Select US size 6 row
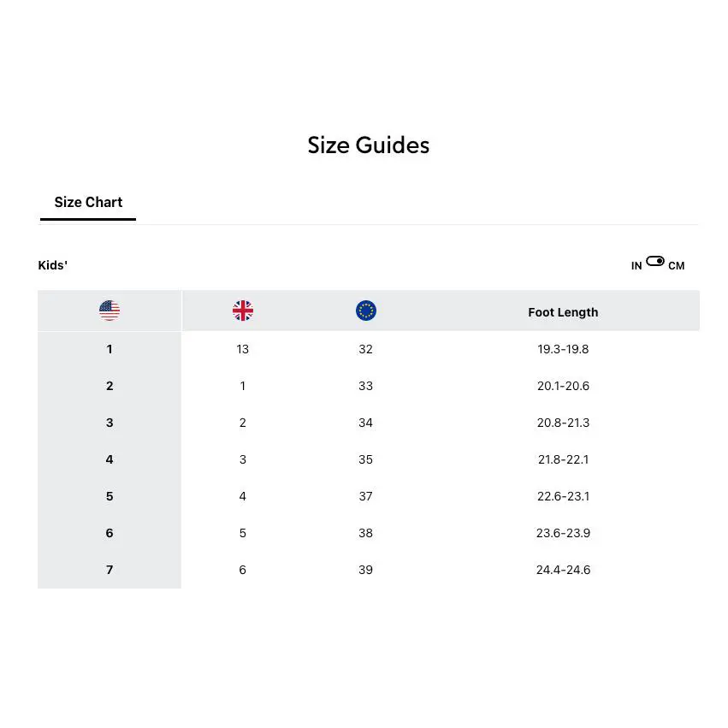This screenshot has height=728, width=728. coord(369,533)
